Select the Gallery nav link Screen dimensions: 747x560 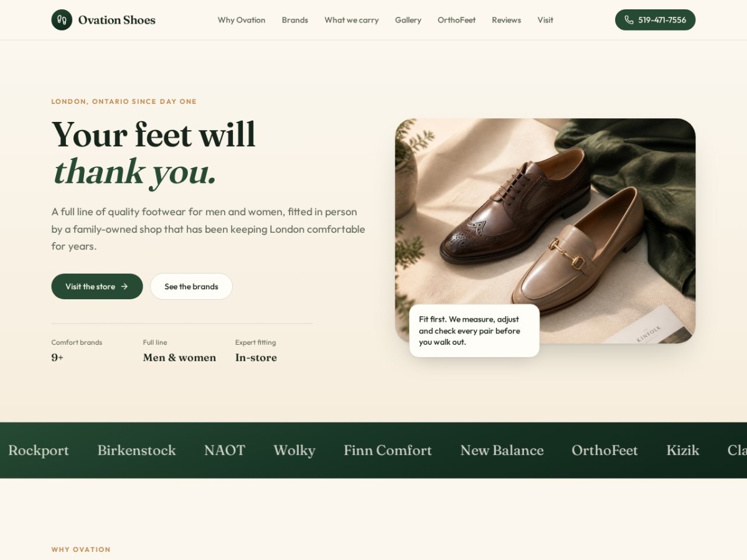(x=408, y=20)
